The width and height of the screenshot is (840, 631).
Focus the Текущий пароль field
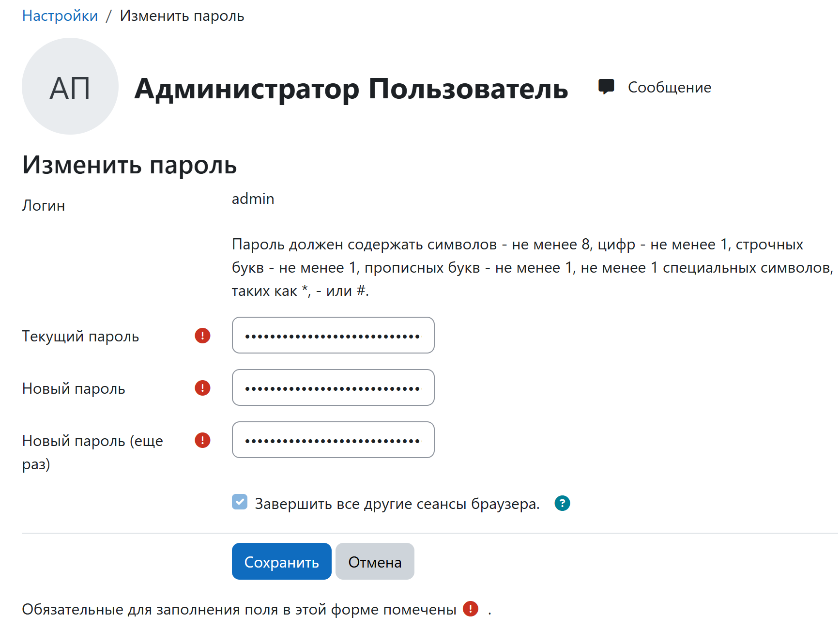pos(333,335)
